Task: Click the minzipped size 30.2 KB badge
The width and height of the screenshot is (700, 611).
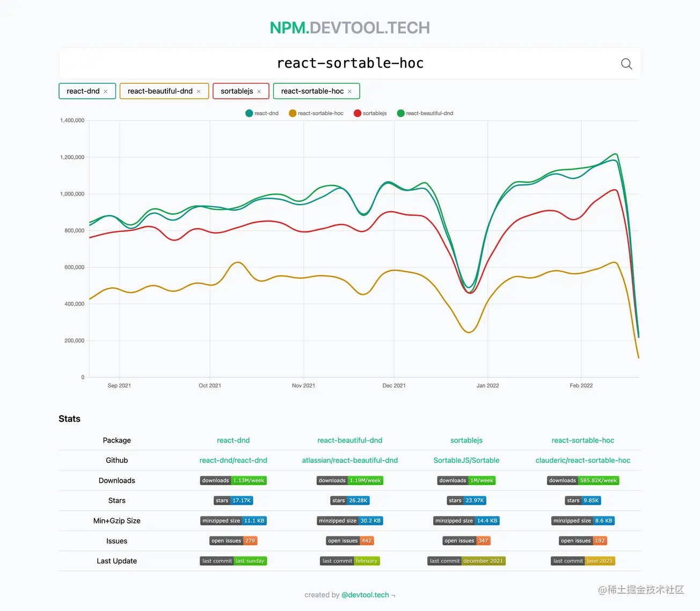Action: pos(350,521)
